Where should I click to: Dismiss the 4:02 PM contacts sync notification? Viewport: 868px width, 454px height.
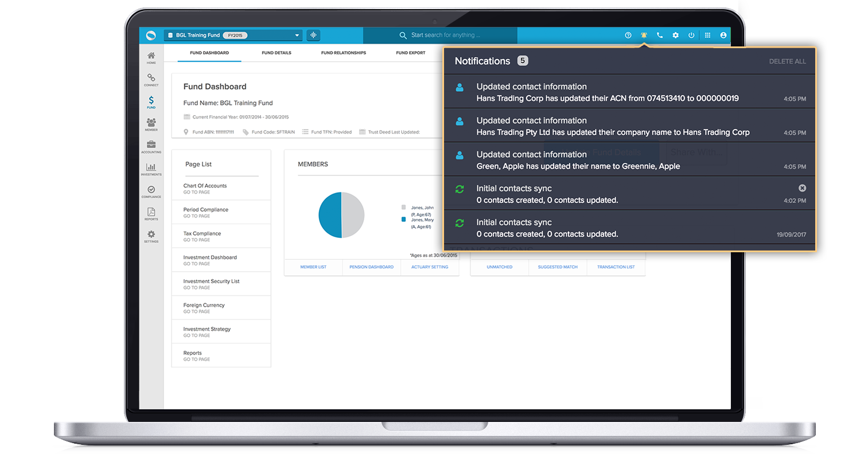802,188
